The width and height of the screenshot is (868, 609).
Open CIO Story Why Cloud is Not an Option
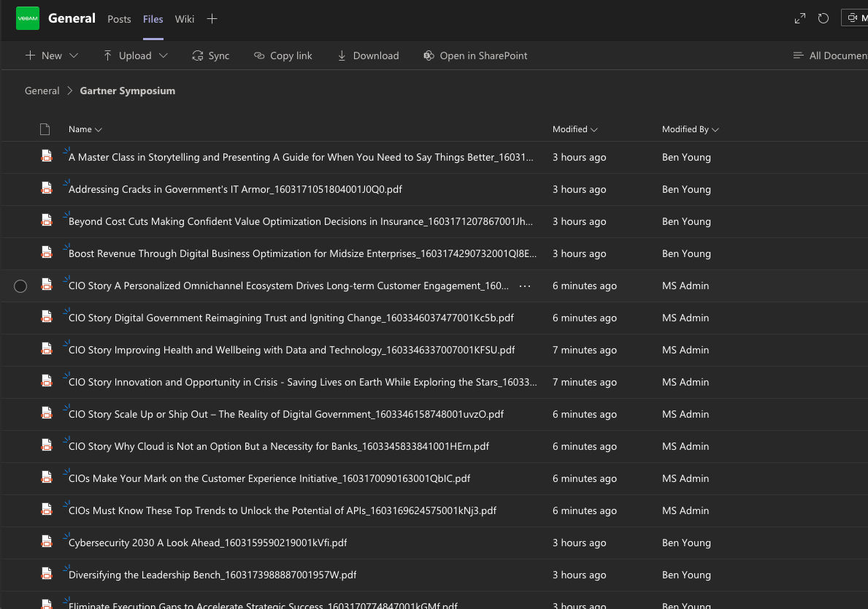pyautogui.click(x=279, y=446)
